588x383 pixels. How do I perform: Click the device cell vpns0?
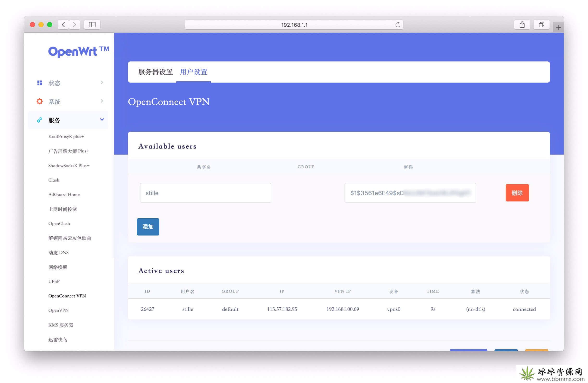[394, 309]
